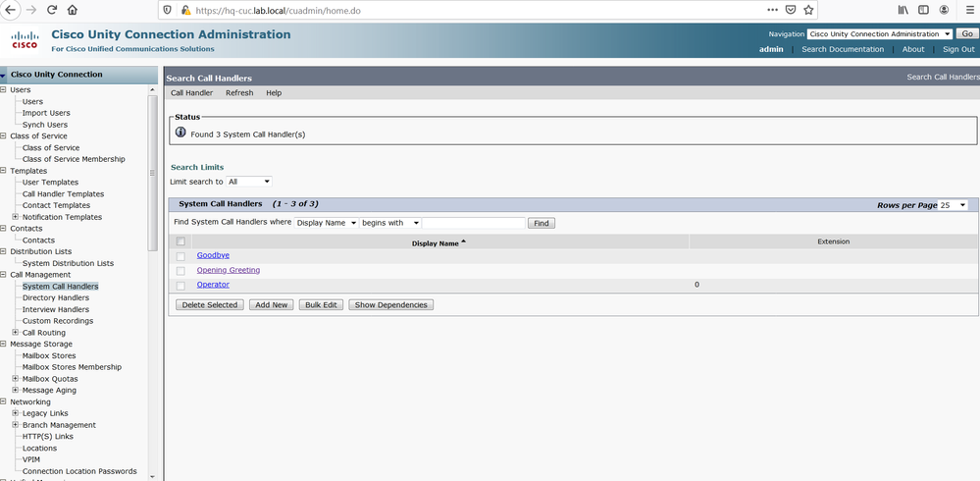Open the page actions three-dot icon
Viewport: 980px width, 481px height.
coord(772,10)
